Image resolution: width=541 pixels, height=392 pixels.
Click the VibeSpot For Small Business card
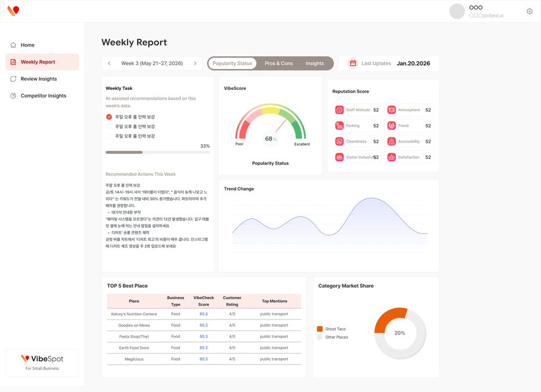(x=42, y=362)
